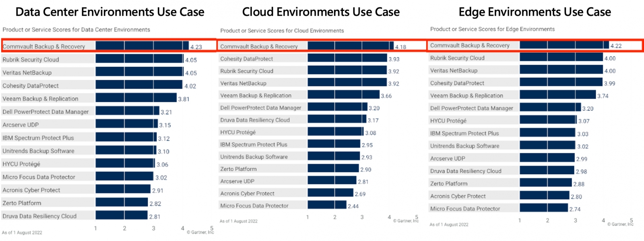
Task: Click the 4.23 score value
Action: pos(196,47)
